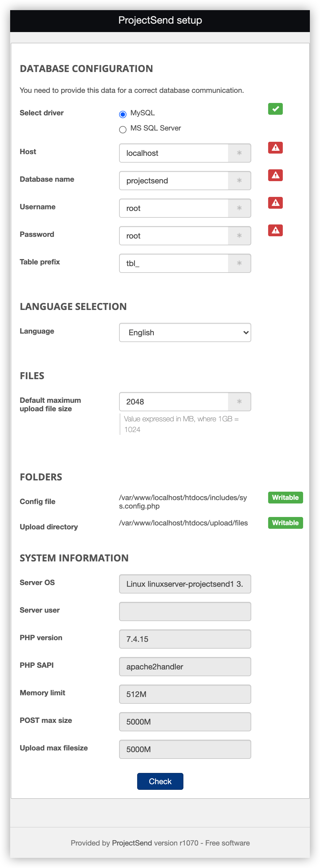
Task: Click the red warning icon for Password
Action: pos(275,230)
